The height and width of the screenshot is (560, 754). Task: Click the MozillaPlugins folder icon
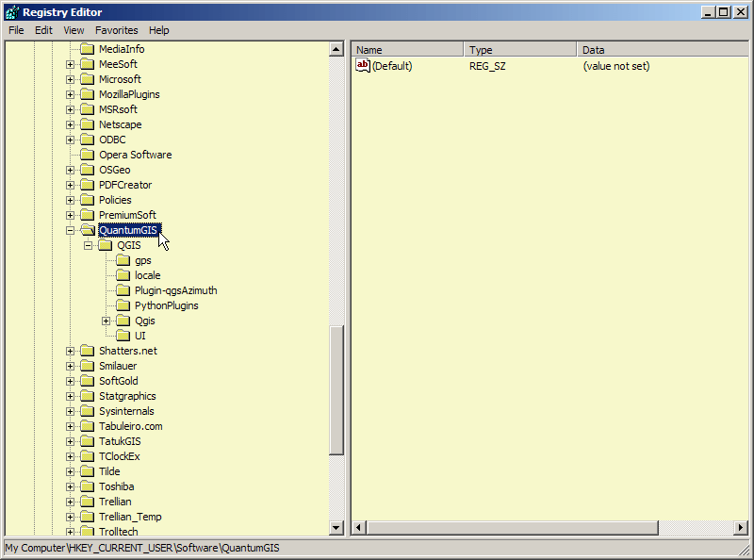click(x=87, y=94)
